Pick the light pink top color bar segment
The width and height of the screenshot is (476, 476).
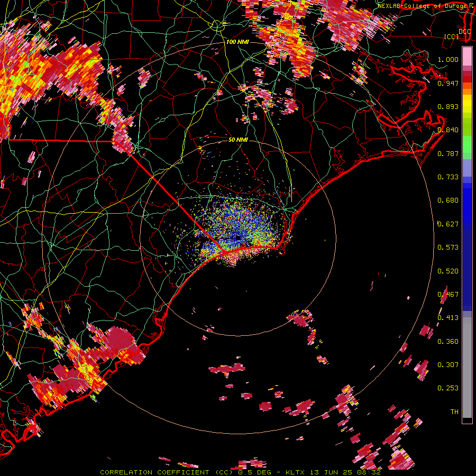[467, 56]
